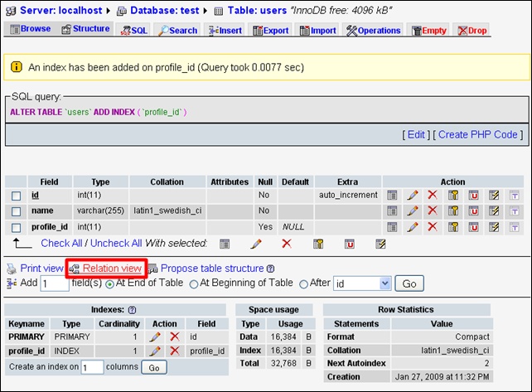Edit the profile_id field pencil icon
Image resolution: width=532 pixels, height=392 pixels.
[x=412, y=227]
